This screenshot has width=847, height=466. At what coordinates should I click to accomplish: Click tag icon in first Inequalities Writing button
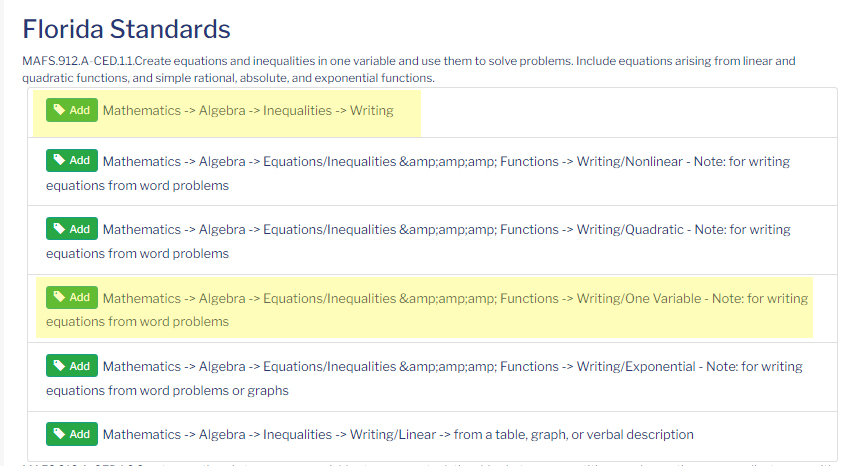pos(59,110)
